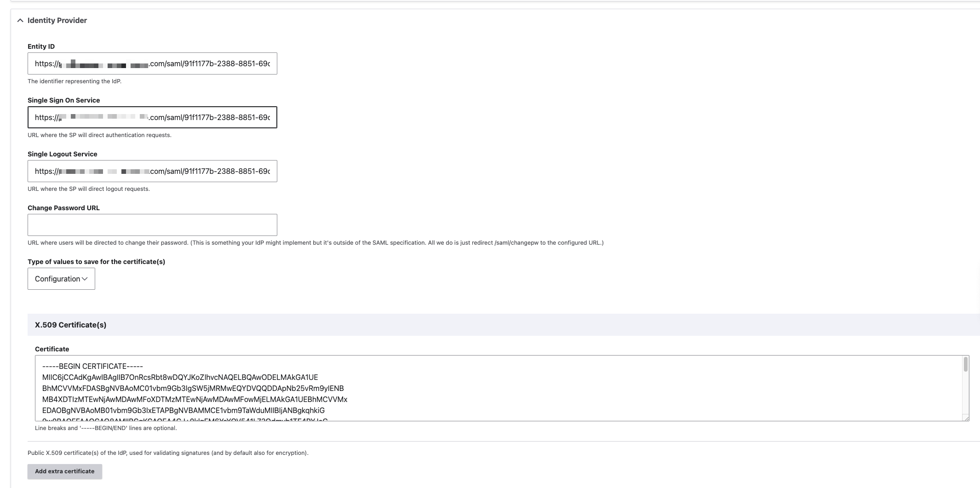This screenshot has width=980, height=488.
Task: Click the Certificate textarea label
Action: pos(52,349)
